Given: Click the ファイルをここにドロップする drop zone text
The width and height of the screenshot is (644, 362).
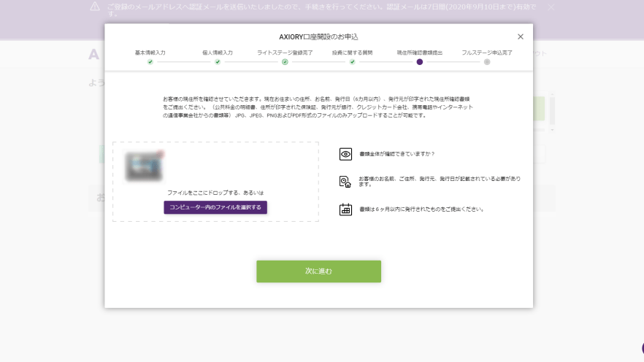Looking at the screenshot, I should [x=215, y=193].
